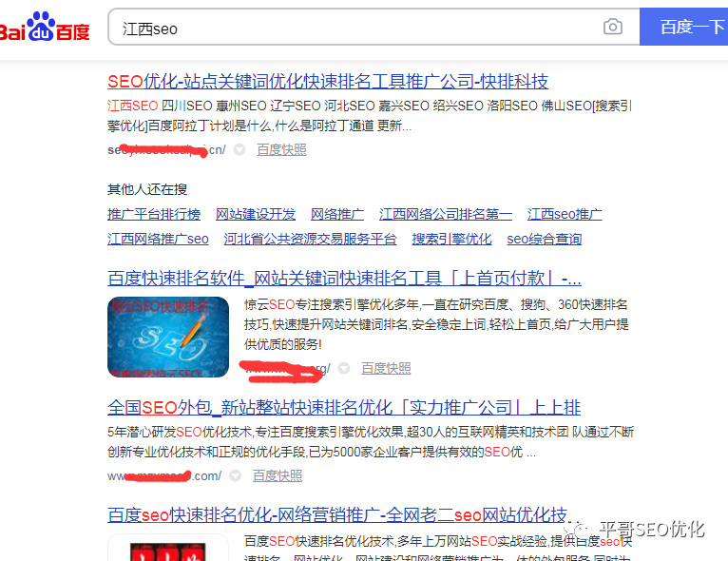Click snippet text 5年潜心研发SEO优化技术
The height and width of the screenshot is (561, 728).
tap(180, 432)
